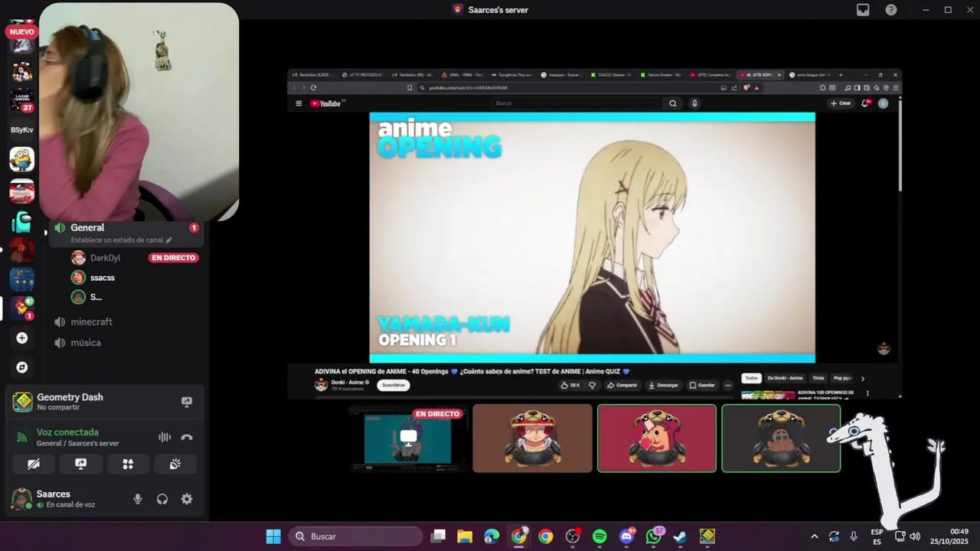980x551 pixels.
Task: Click Descargar button under video
Action: [x=664, y=385]
